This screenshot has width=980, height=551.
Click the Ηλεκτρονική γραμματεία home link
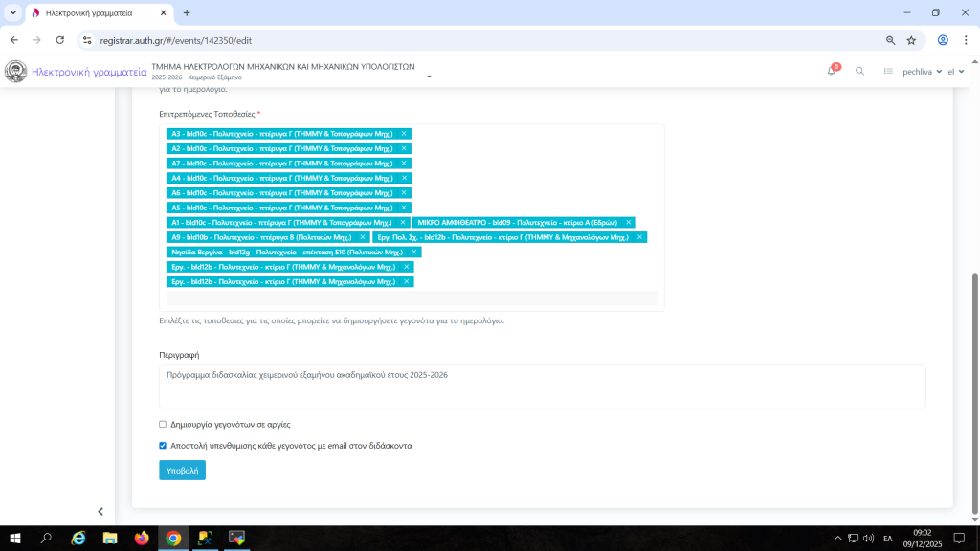[x=89, y=72]
